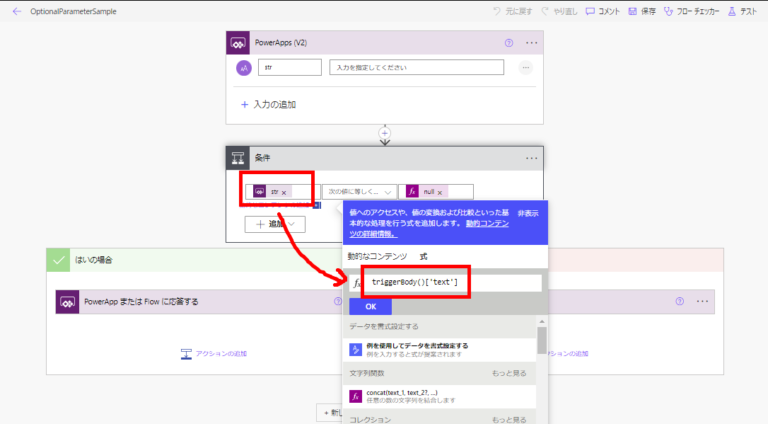Image resolution: width=768 pixels, height=424 pixels.
Task: Click the back arrow beside OptionalParameterSample
Action: tap(16, 11)
